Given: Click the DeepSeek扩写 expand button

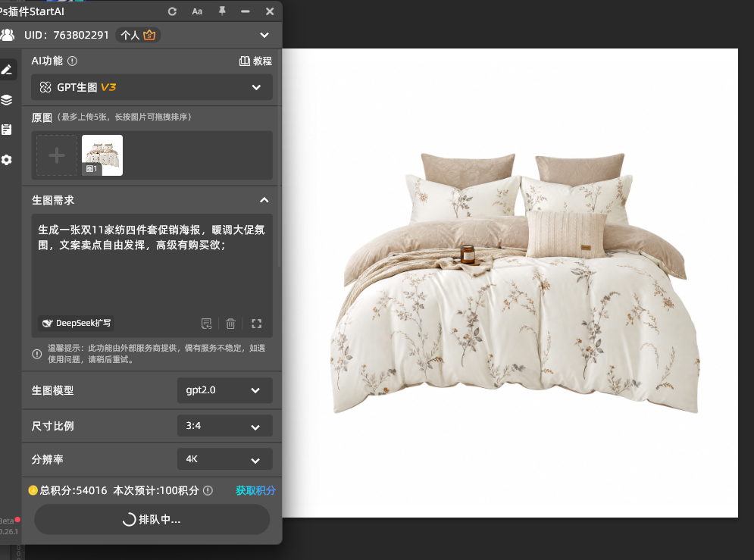Looking at the screenshot, I should click(76, 323).
